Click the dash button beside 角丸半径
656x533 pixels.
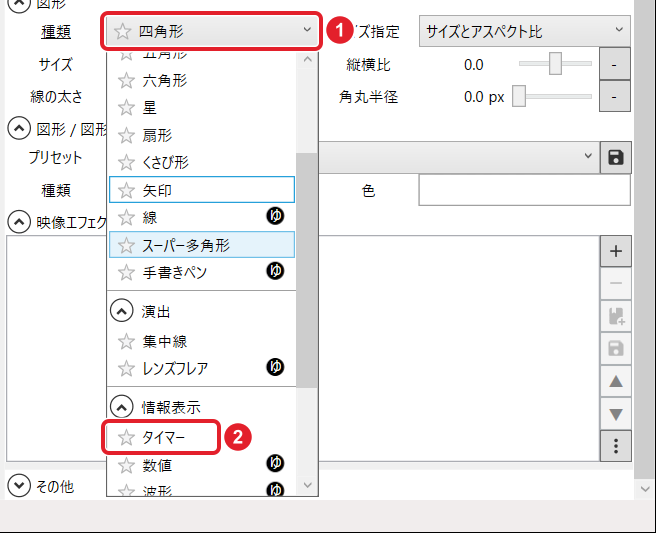tap(615, 97)
